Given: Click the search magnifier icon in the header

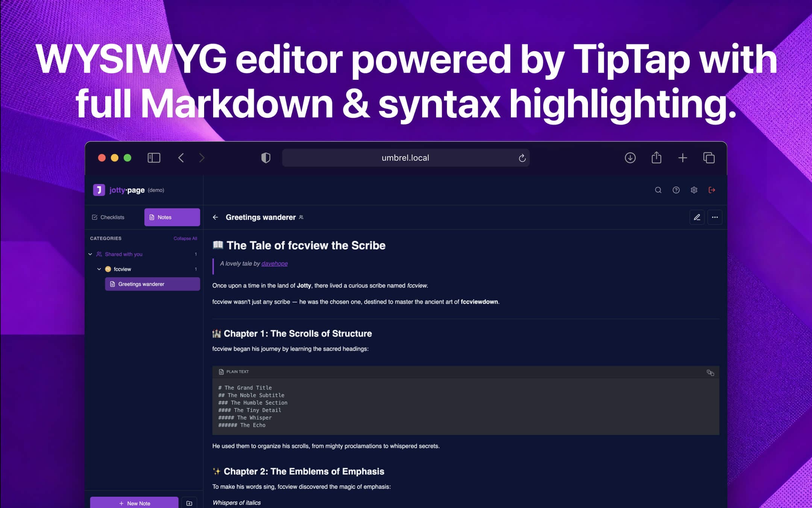Looking at the screenshot, I should (x=658, y=190).
